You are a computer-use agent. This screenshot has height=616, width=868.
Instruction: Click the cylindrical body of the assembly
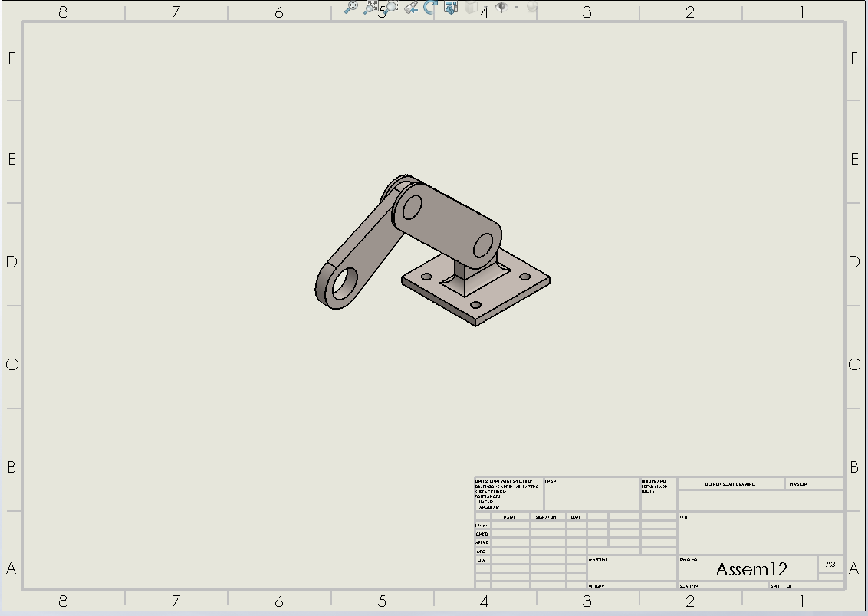449,223
